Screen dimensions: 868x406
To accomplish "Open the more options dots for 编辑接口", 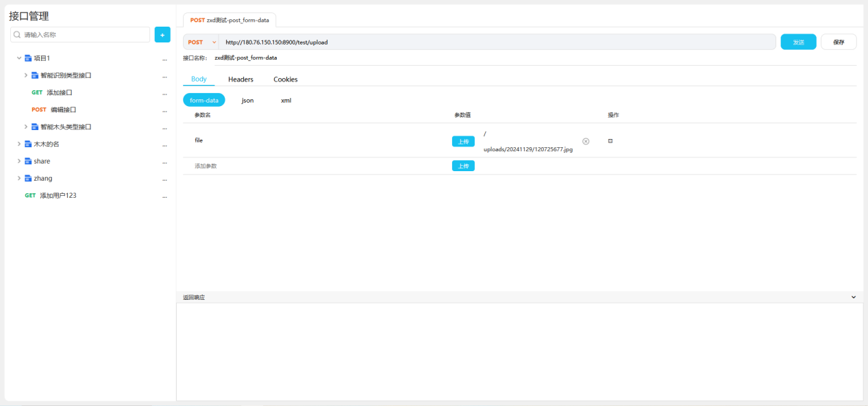I will 164,110.
